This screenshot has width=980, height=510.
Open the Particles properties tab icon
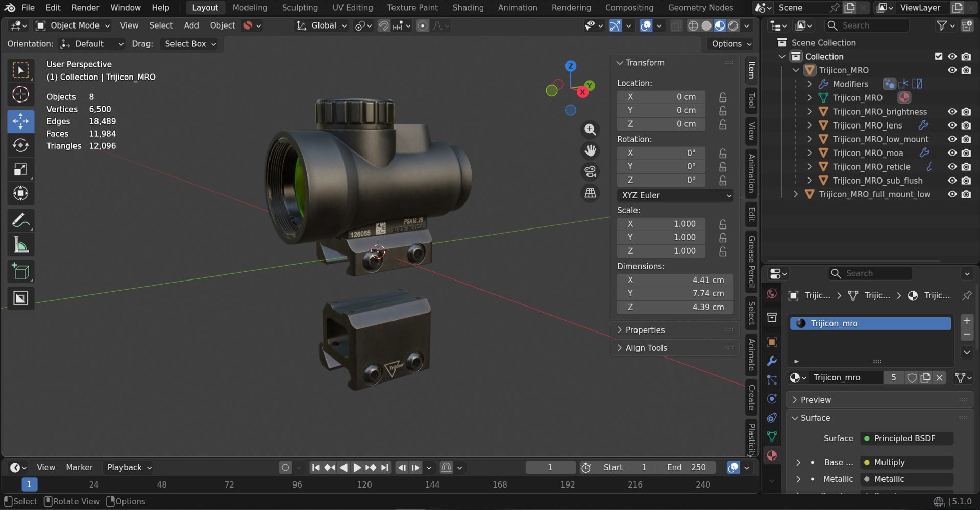[772, 380]
